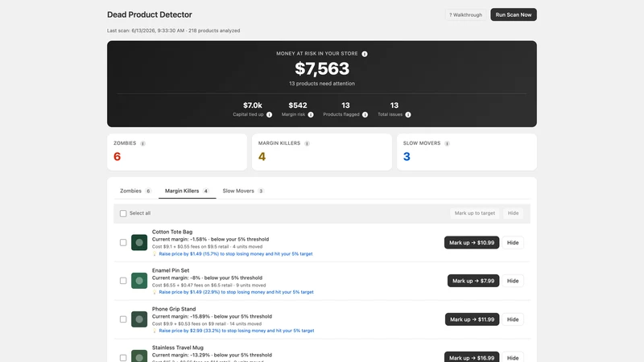This screenshot has height=362, width=644.
Task: Click the Zombies summary card count 6
Action: pyautogui.click(x=117, y=156)
